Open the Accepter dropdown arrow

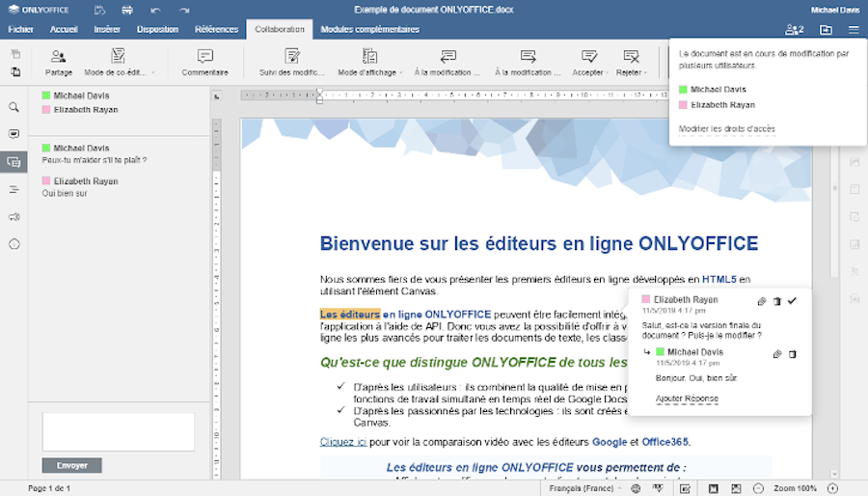tap(607, 72)
